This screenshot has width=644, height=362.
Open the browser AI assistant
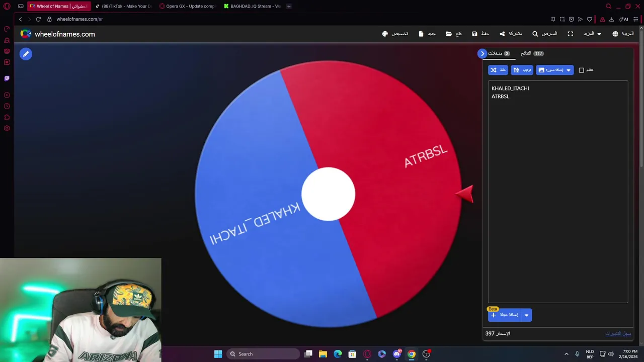pos(623,19)
